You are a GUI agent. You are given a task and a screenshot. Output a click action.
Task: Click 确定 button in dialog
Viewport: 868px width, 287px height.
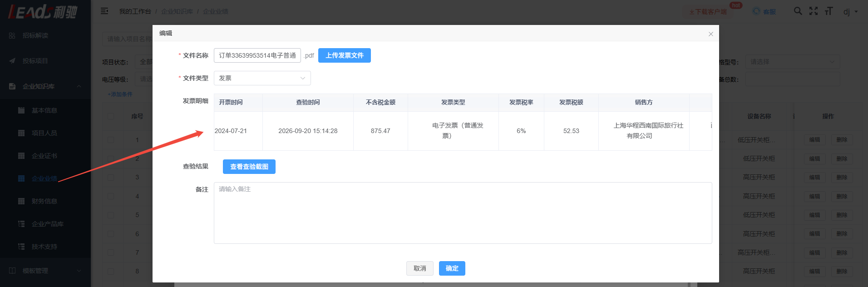coord(452,268)
